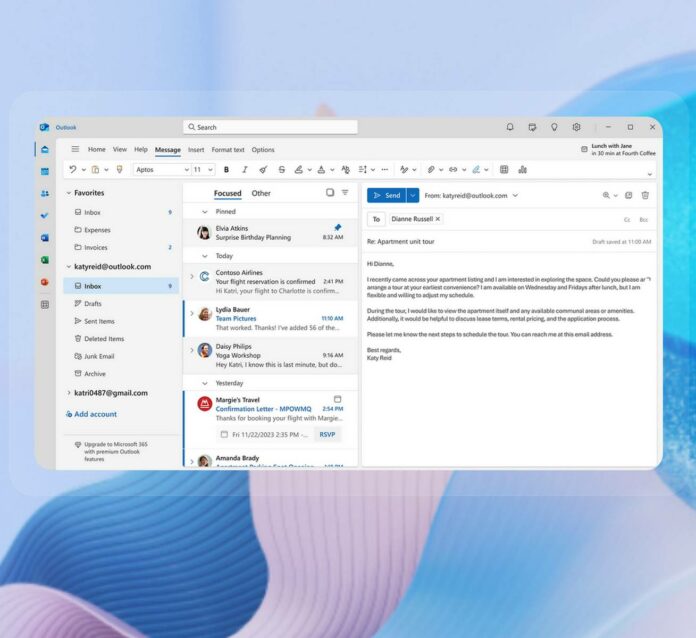Open Settings gear icon

pyautogui.click(x=576, y=127)
